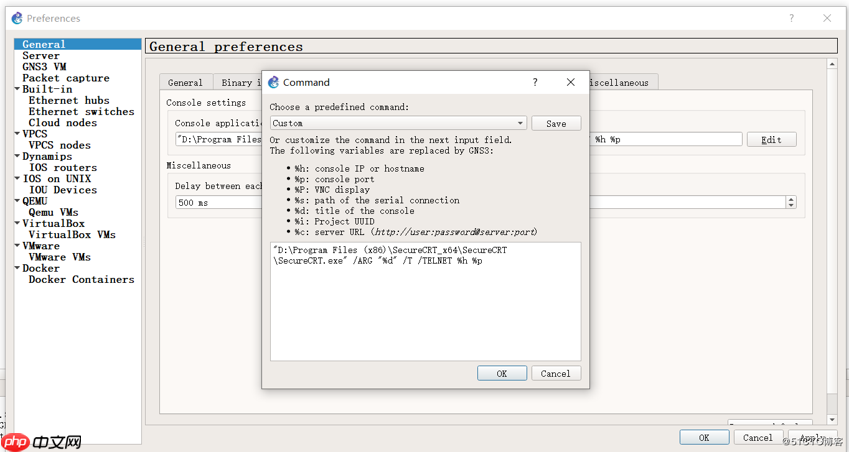The height and width of the screenshot is (452, 849).
Task: Open the Server preferences page
Action: 41,56
